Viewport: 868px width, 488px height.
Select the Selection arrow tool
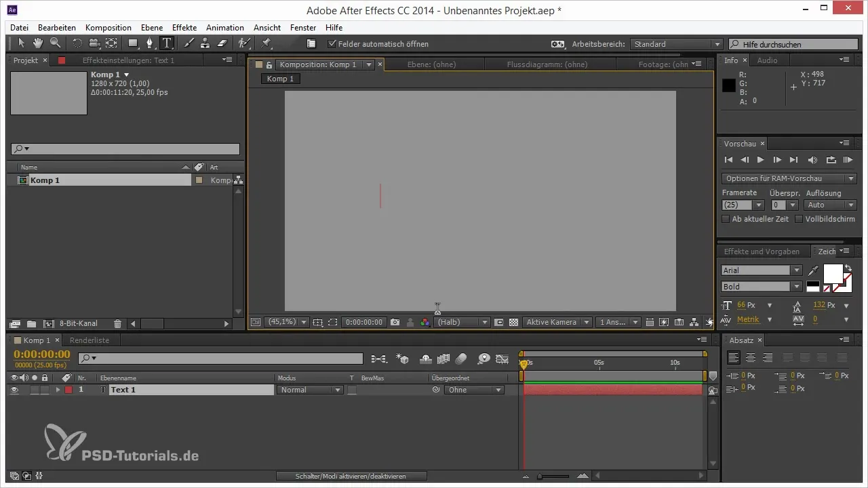click(22, 43)
